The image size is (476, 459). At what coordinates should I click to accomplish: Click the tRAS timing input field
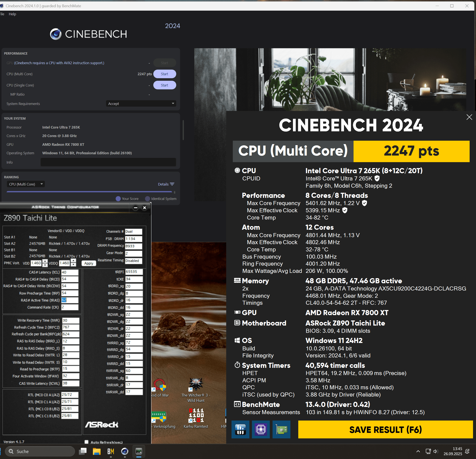point(70,300)
